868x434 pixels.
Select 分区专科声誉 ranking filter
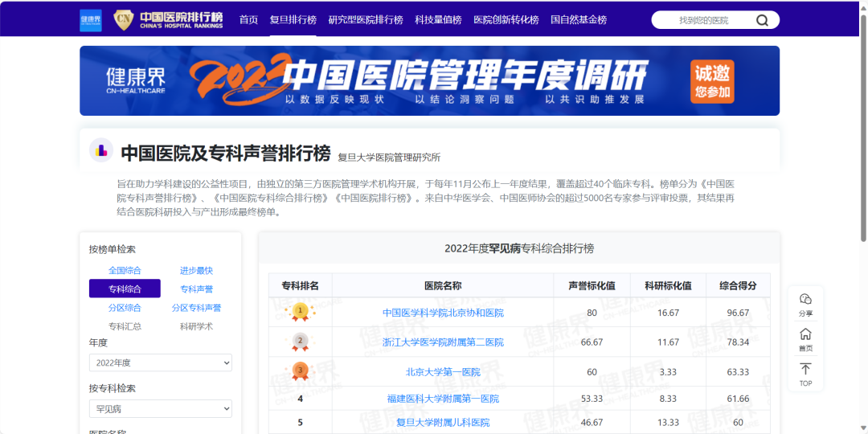(x=196, y=308)
